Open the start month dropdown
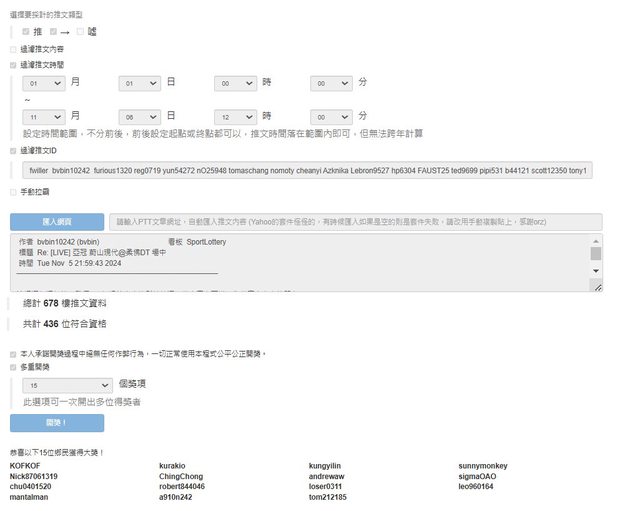This screenshot has height=511, width=640. pyautogui.click(x=45, y=84)
